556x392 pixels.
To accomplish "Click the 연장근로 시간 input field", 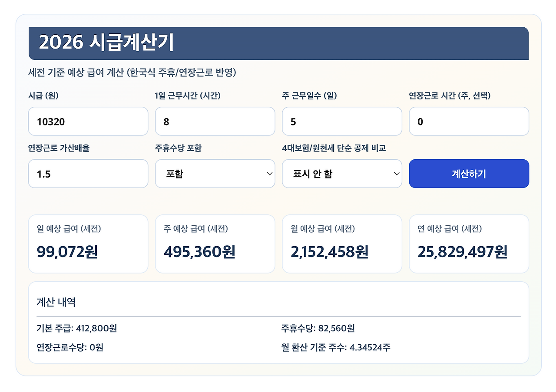I will pyautogui.click(x=469, y=121).
